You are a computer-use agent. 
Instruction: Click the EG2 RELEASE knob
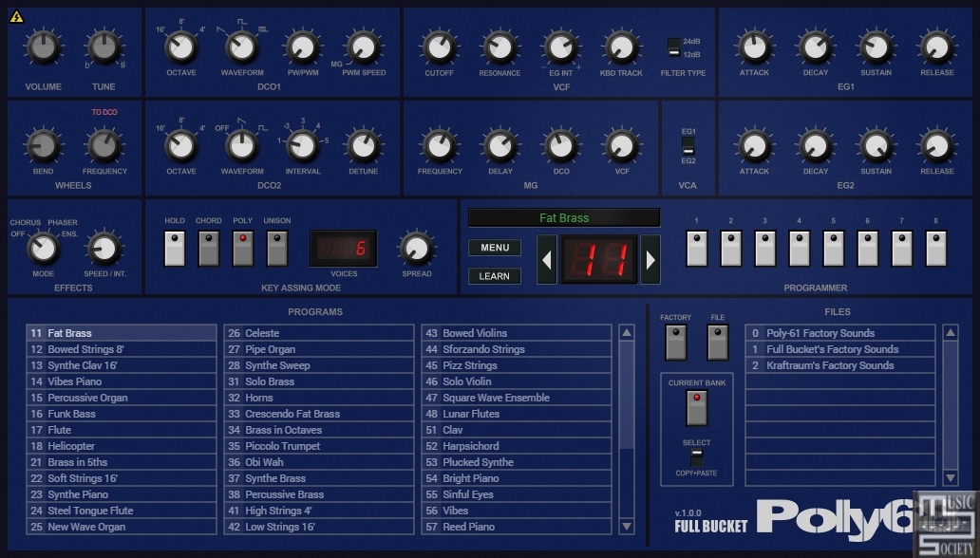pos(937,145)
